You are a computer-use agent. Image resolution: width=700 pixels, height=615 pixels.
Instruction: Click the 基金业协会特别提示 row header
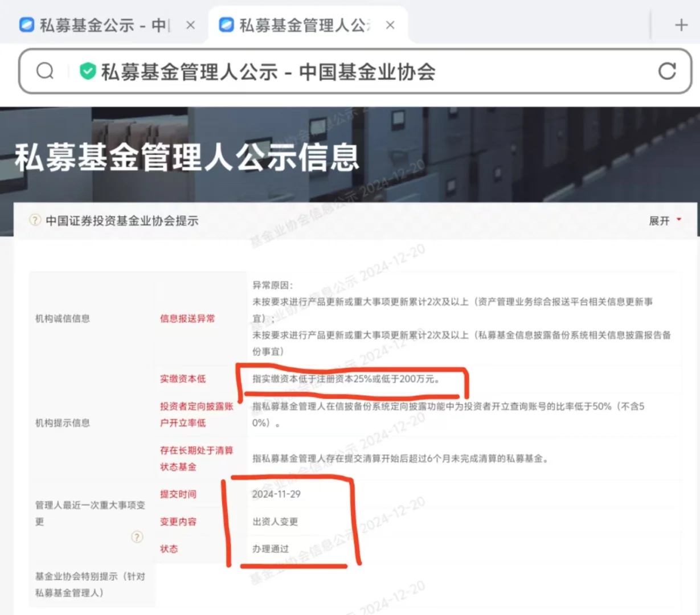(90, 584)
